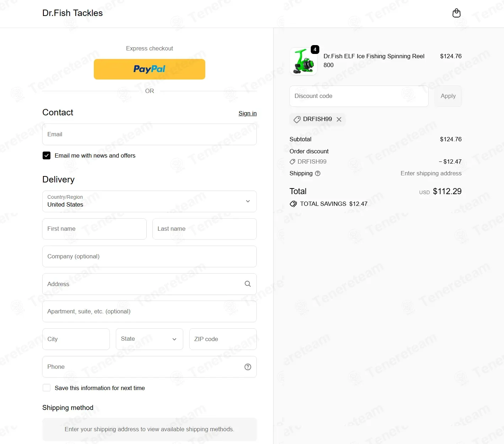Click the shipping methods placeholder message
504x444 pixels.
tap(149, 429)
